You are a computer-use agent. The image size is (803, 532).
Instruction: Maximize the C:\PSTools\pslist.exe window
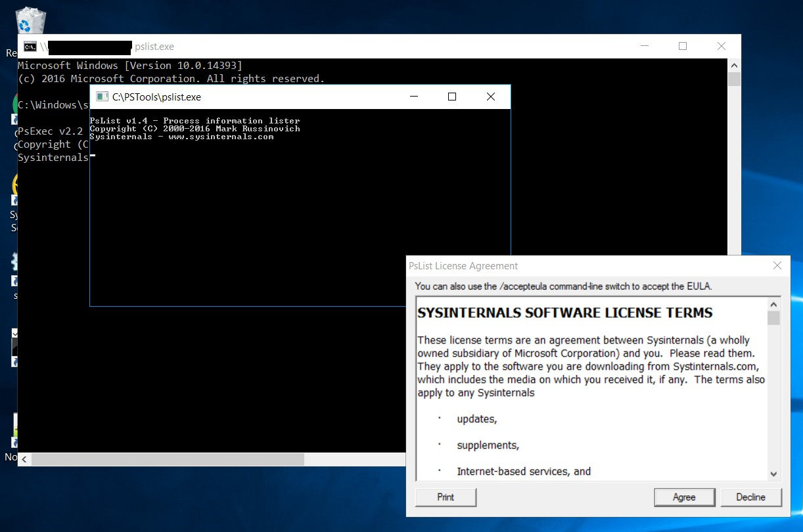click(452, 97)
